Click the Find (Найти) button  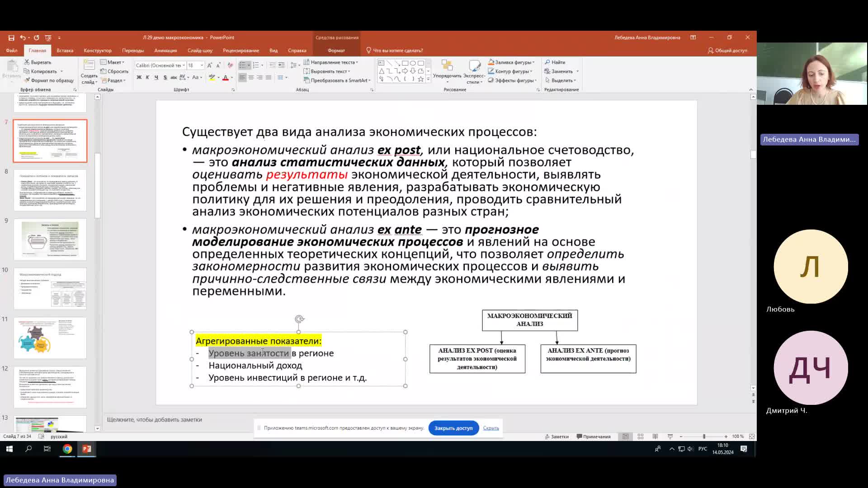click(x=555, y=62)
